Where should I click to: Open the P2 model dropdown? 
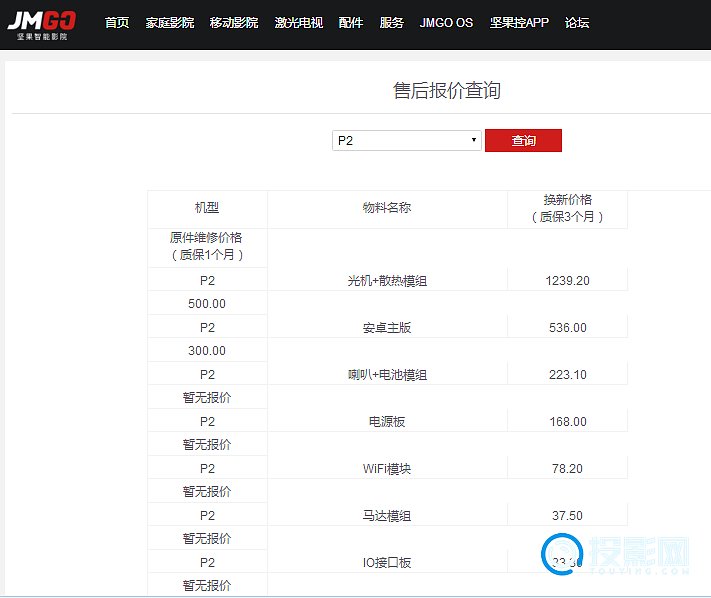point(407,141)
